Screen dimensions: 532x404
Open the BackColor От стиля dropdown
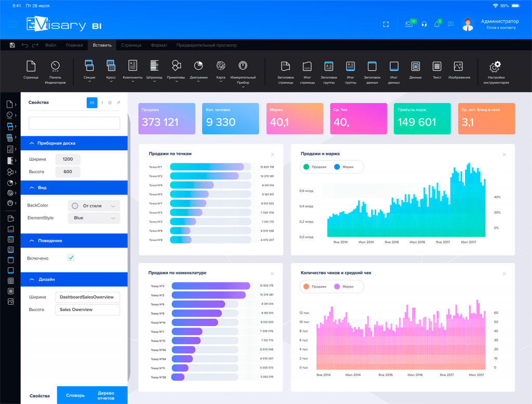pyautogui.click(x=94, y=206)
